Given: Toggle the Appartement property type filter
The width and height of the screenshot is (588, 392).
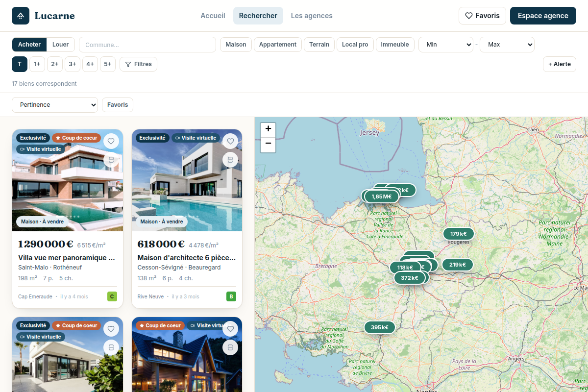Looking at the screenshot, I should tap(278, 45).
